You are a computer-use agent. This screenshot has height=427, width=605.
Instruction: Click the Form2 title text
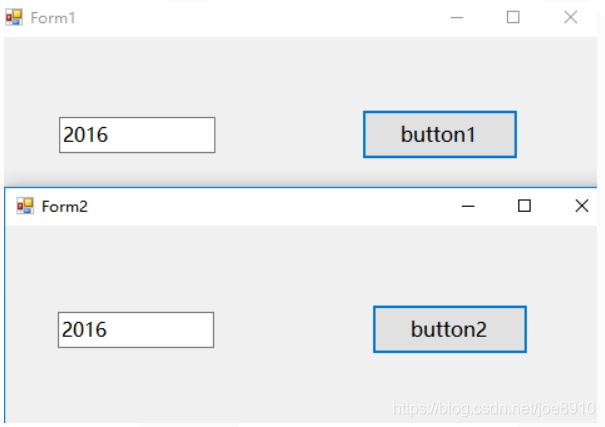[64, 206]
